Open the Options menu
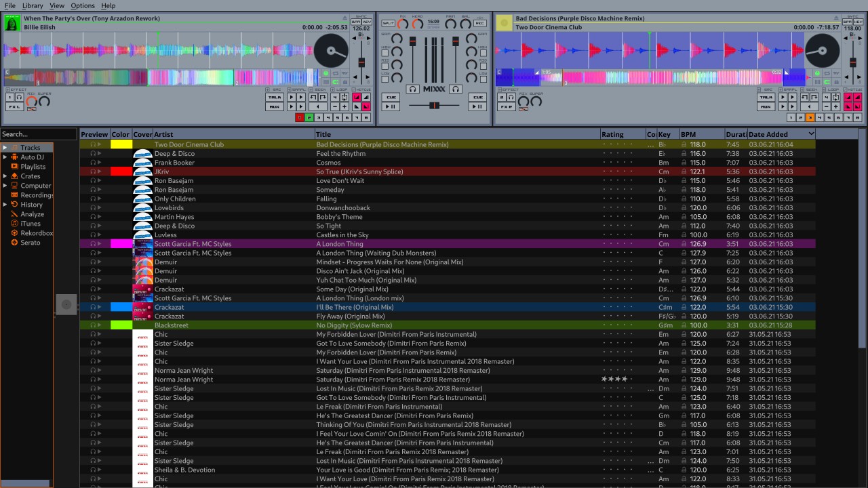 point(82,5)
